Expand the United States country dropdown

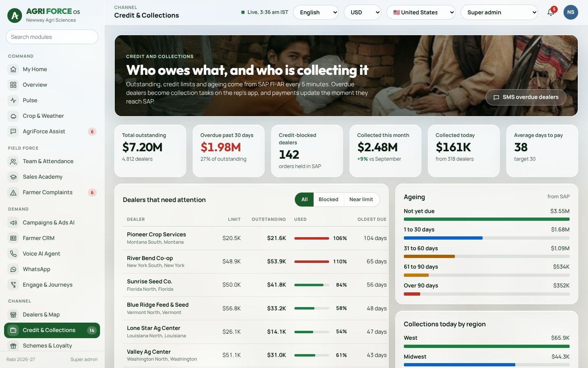[421, 12]
